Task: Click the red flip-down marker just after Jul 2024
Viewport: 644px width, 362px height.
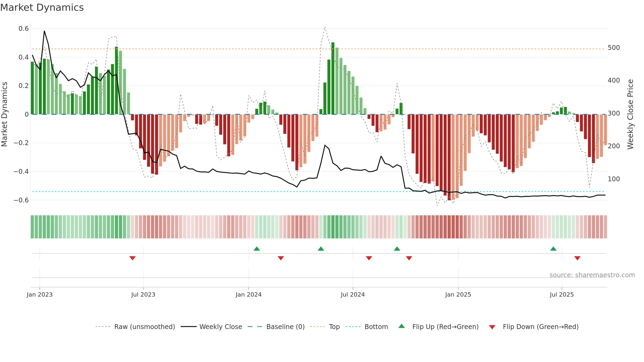Action: click(x=369, y=258)
